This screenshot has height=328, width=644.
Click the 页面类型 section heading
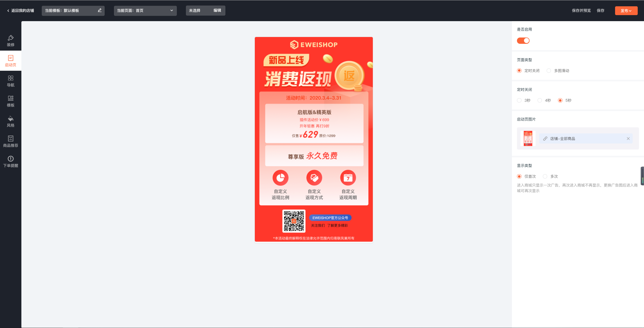[x=524, y=60]
